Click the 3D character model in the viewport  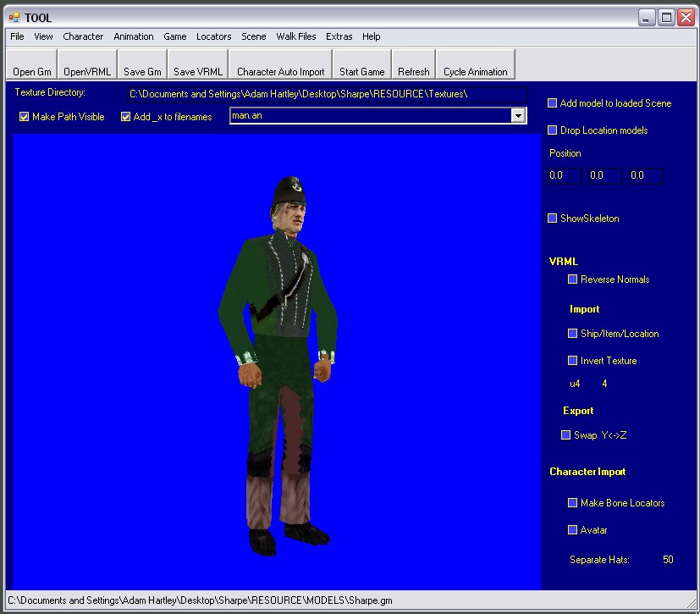(278, 366)
